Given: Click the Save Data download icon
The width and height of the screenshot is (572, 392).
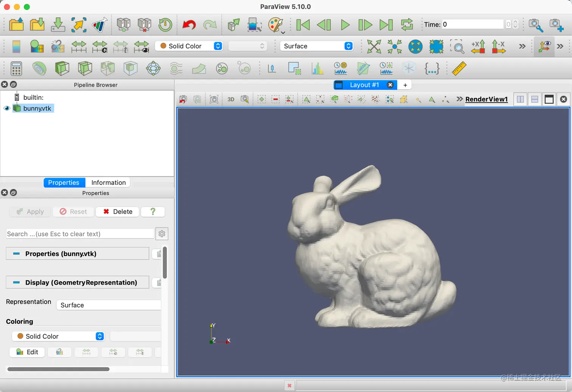Looking at the screenshot, I should pos(58,25).
